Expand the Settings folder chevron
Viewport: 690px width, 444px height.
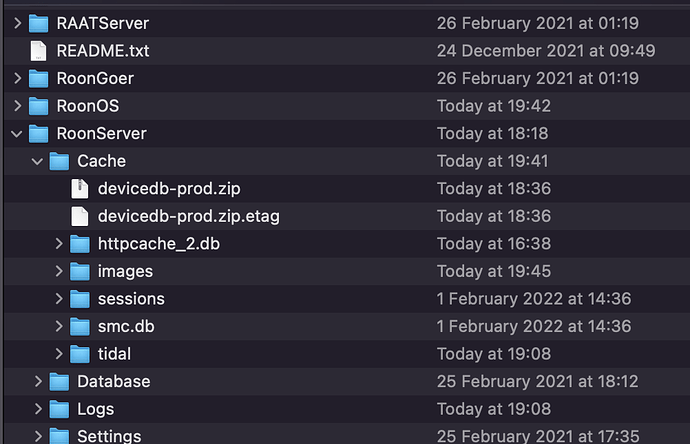coord(38,437)
